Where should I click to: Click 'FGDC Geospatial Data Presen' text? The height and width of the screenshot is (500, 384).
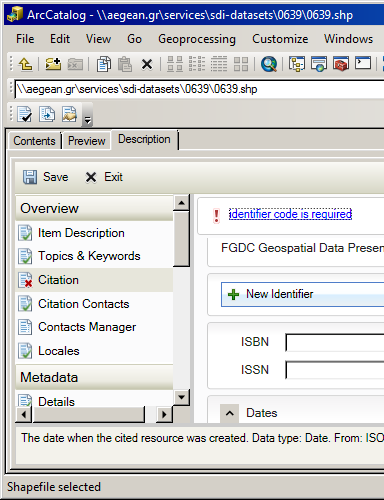(x=302, y=248)
